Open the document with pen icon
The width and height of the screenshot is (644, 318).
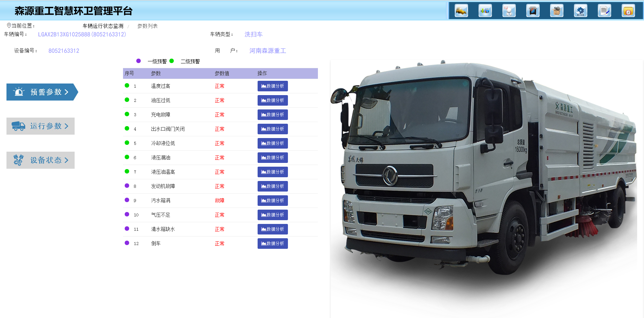[x=604, y=11]
